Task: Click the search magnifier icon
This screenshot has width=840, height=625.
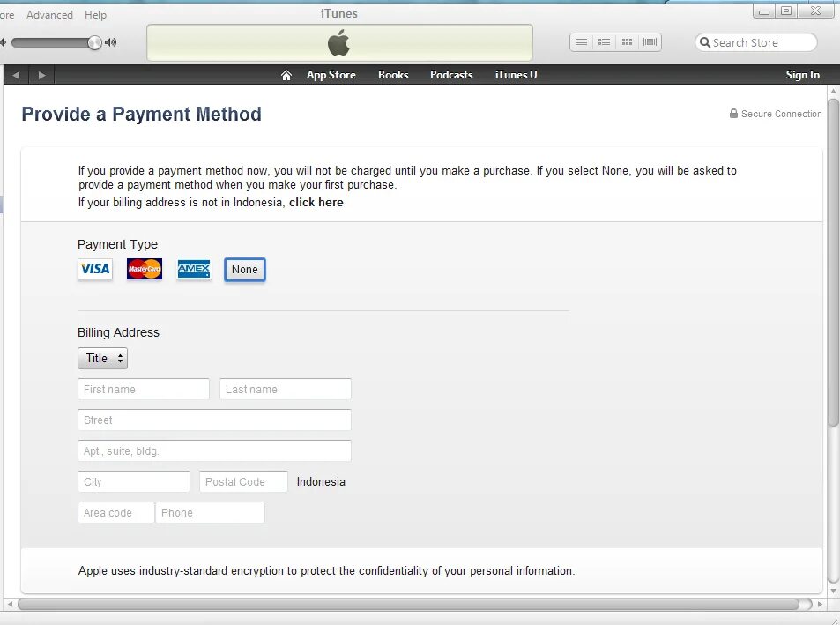Action: pyautogui.click(x=705, y=42)
